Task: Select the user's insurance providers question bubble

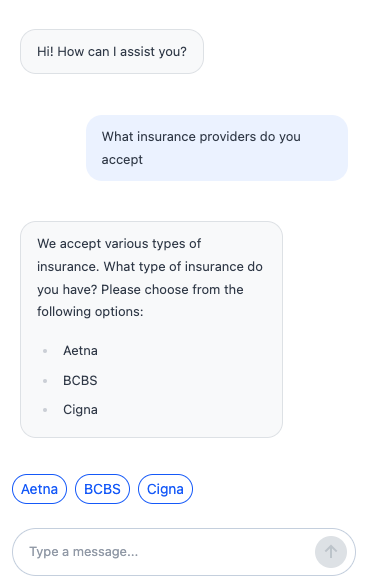Action: (217, 148)
